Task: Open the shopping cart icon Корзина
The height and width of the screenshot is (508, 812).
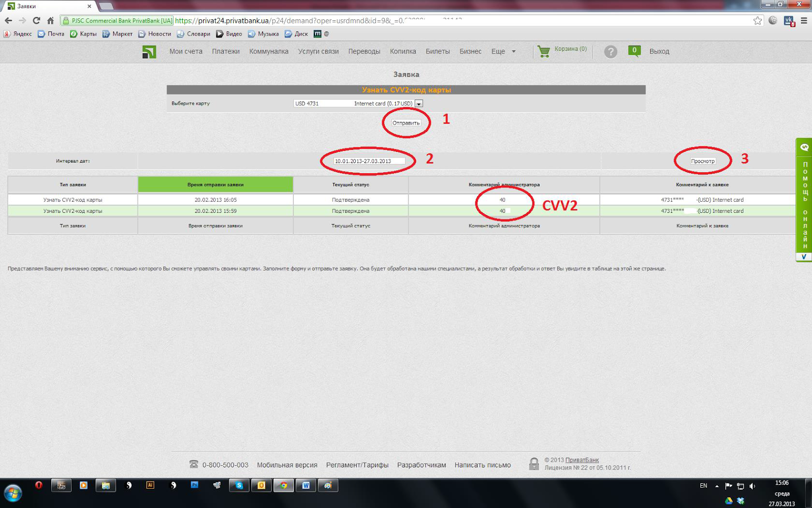Action: pyautogui.click(x=544, y=51)
